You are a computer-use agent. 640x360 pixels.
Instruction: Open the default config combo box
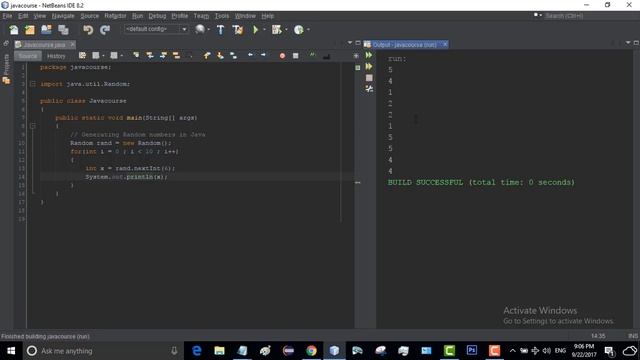(156, 29)
